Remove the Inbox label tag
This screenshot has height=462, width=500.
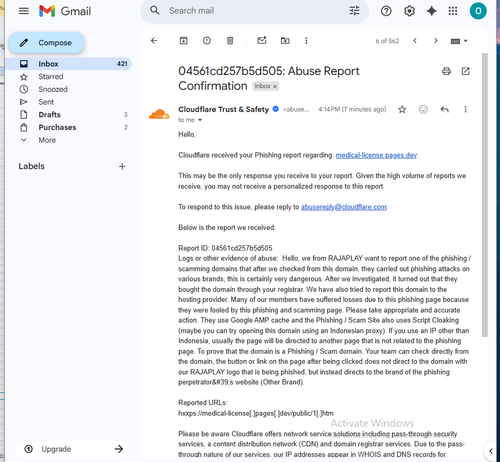[x=275, y=86]
